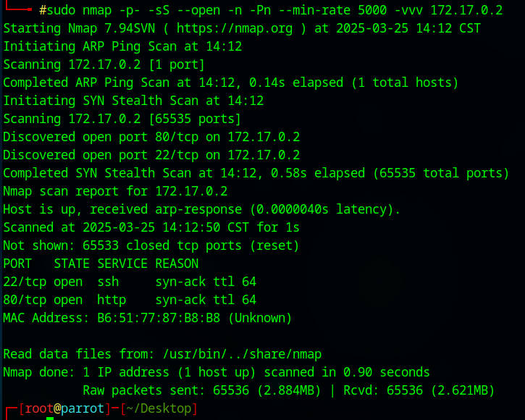Image resolution: width=525 pixels, height=420 pixels.
Task: Click the "Raw packets sent" summary line
Action: click(289, 390)
